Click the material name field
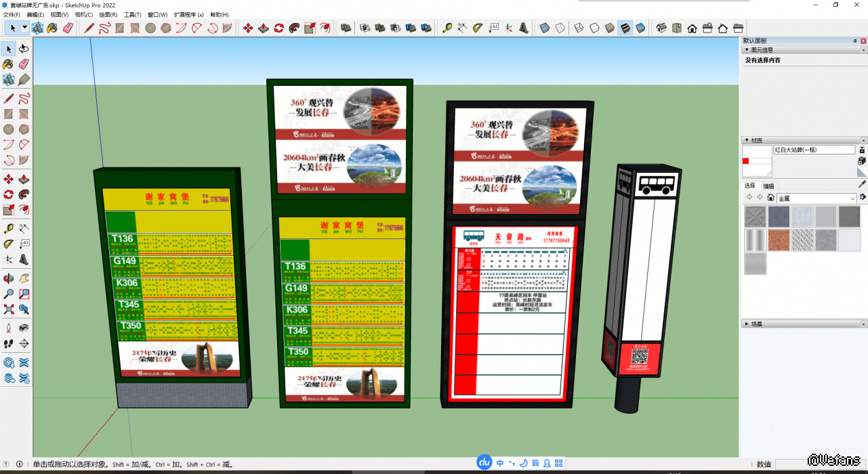This screenshot has width=868, height=474. coord(814,150)
